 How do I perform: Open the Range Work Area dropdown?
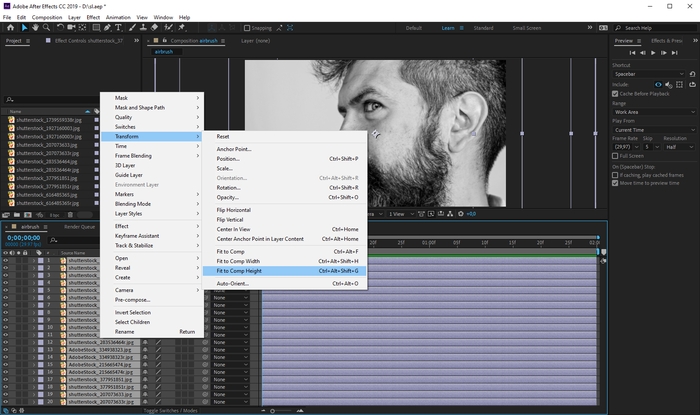pyautogui.click(x=654, y=112)
